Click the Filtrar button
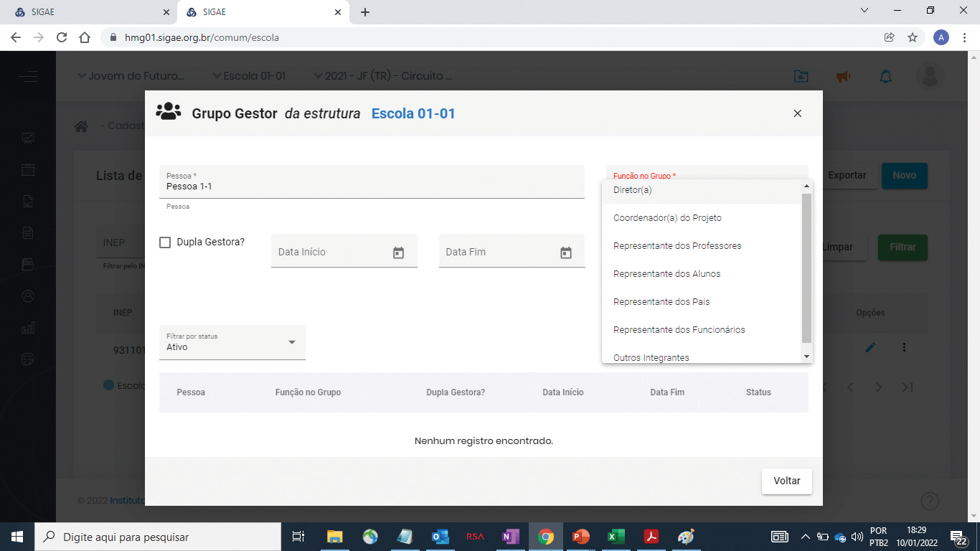 [903, 248]
